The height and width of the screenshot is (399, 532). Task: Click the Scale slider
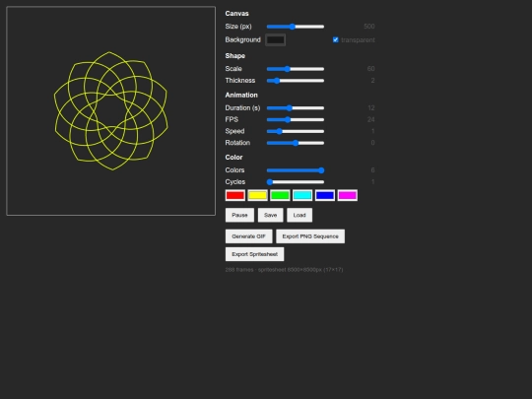[296, 69]
